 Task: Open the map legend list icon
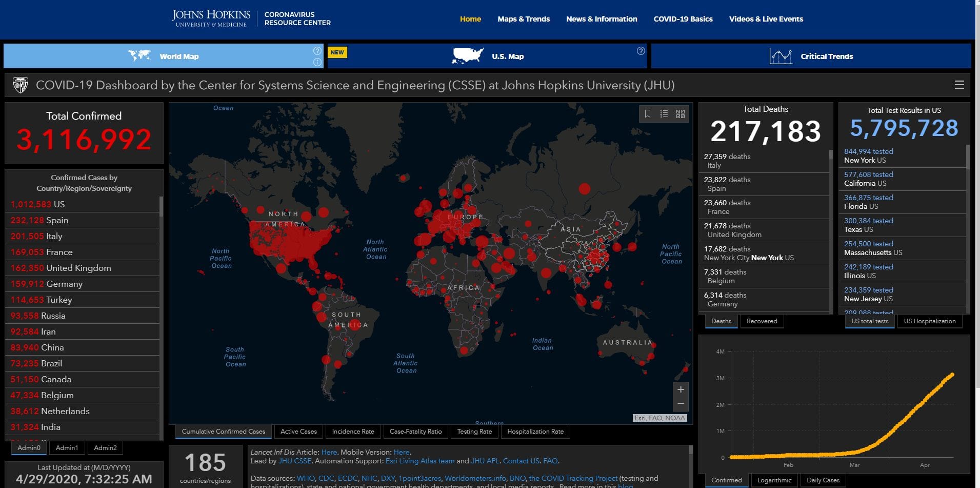point(664,114)
